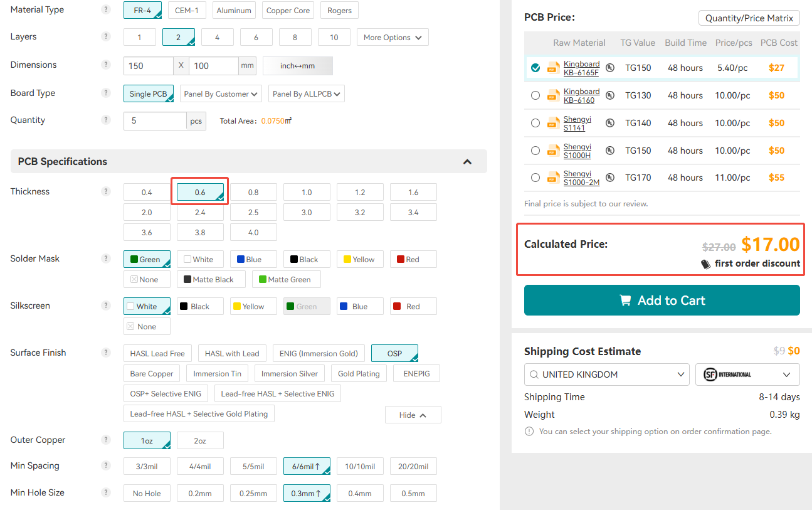Click the help icon next to Surface Finish

(x=106, y=353)
